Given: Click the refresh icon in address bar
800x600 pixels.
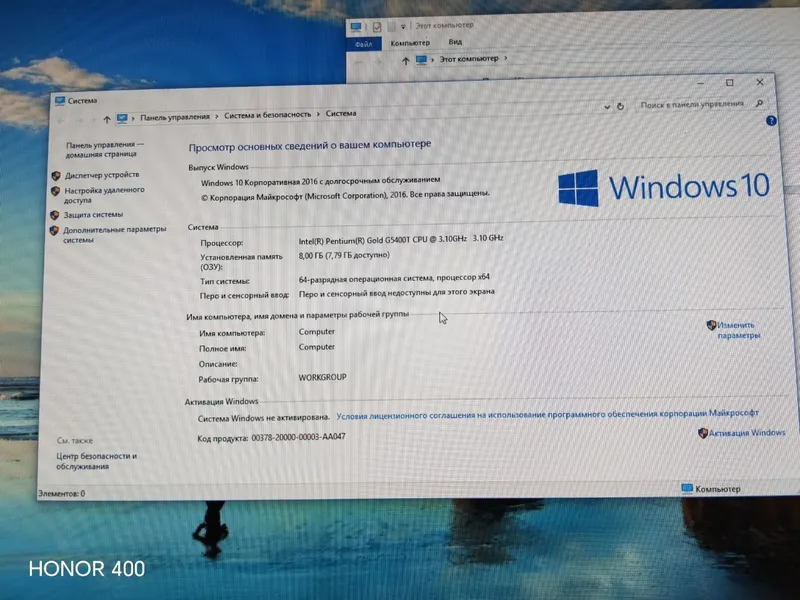Looking at the screenshot, I should 620,107.
